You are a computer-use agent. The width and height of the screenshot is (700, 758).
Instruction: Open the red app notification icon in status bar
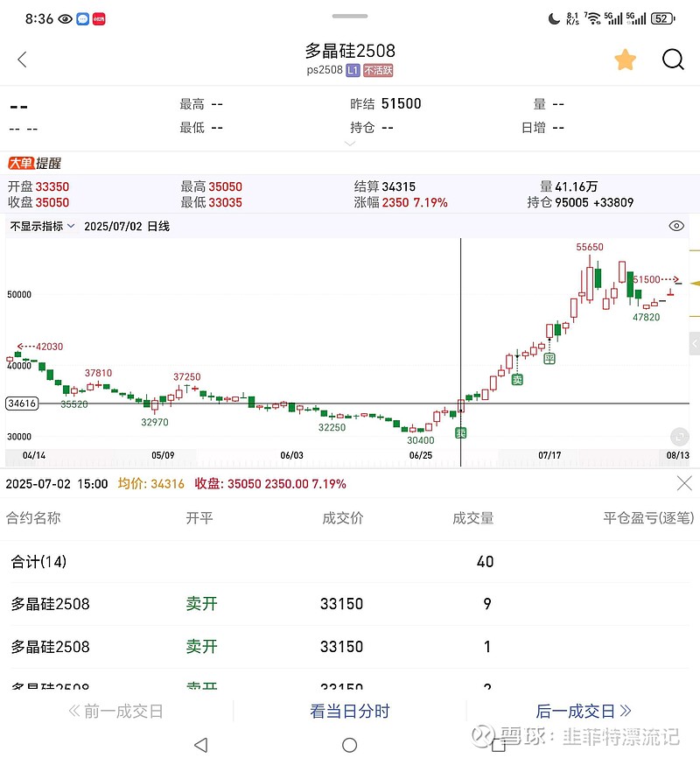pyautogui.click(x=99, y=19)
